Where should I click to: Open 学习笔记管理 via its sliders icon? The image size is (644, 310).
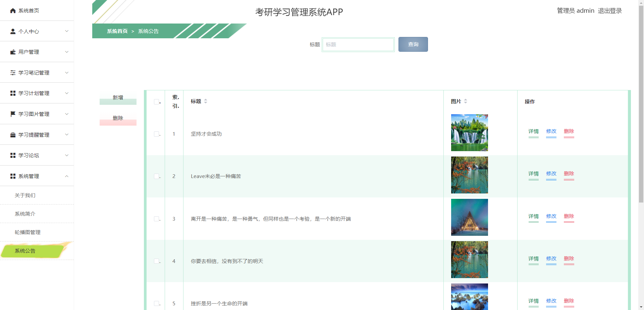(13, 72)
